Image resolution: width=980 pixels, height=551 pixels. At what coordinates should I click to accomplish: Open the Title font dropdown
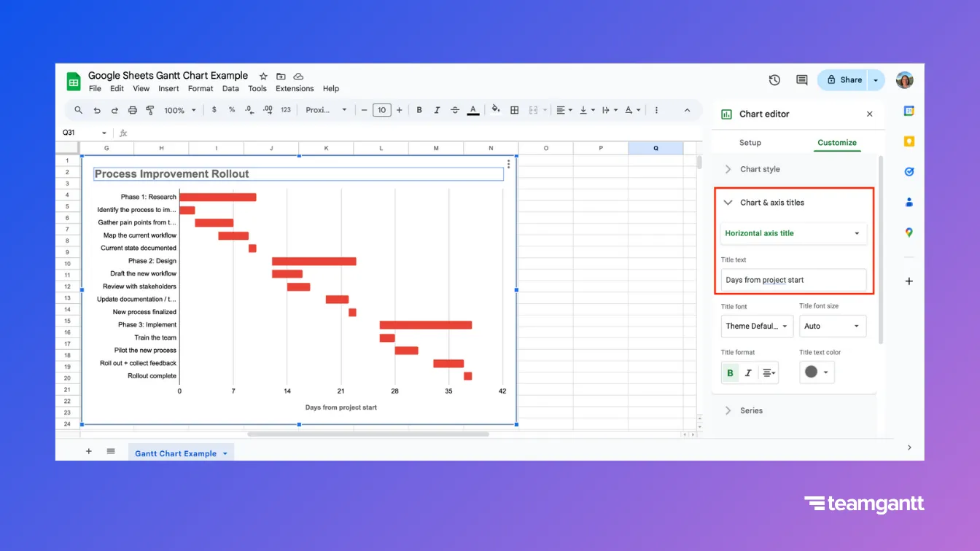click(756, 326)
